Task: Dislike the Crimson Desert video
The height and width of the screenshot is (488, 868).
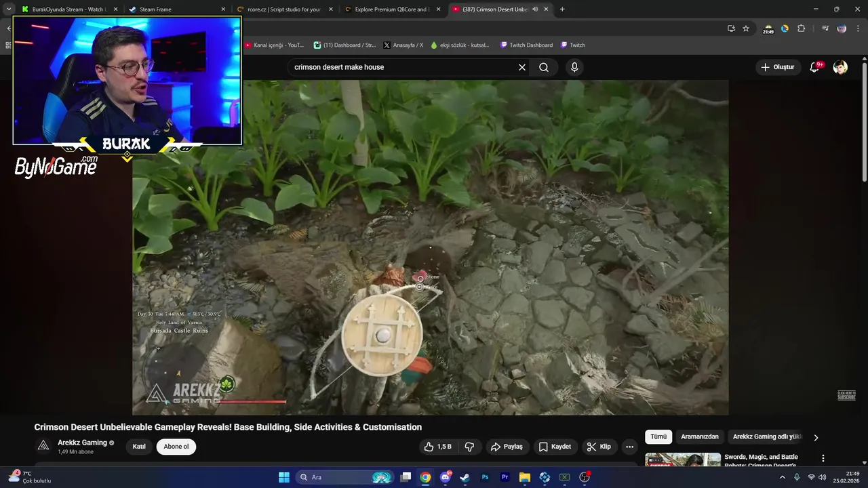Action: click(469, 447)
